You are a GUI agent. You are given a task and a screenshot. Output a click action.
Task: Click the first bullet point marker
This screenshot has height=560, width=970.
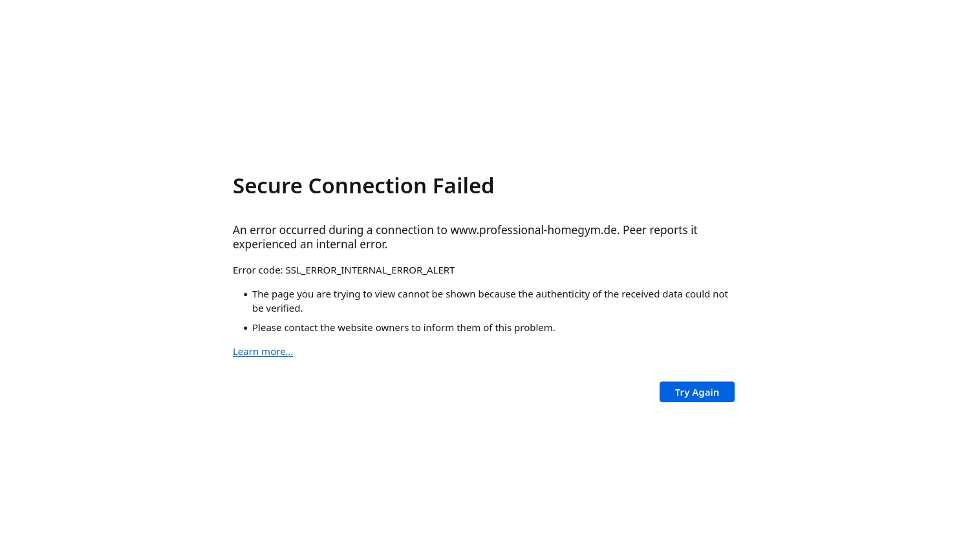coord(246,295)
